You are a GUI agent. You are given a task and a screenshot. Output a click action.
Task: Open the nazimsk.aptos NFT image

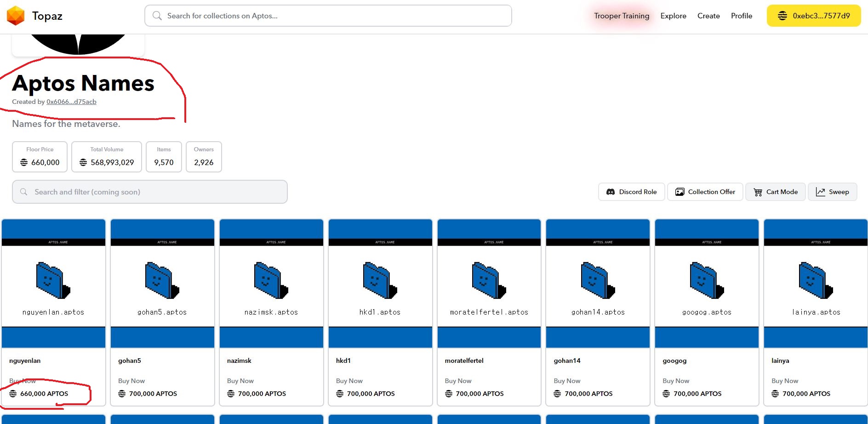tap(272, 284)
